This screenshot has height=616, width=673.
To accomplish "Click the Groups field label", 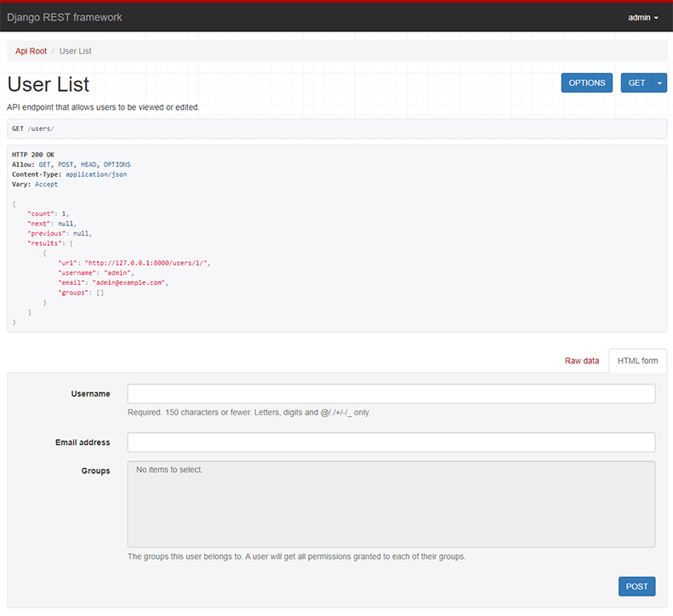I will [x=95, y=471].
